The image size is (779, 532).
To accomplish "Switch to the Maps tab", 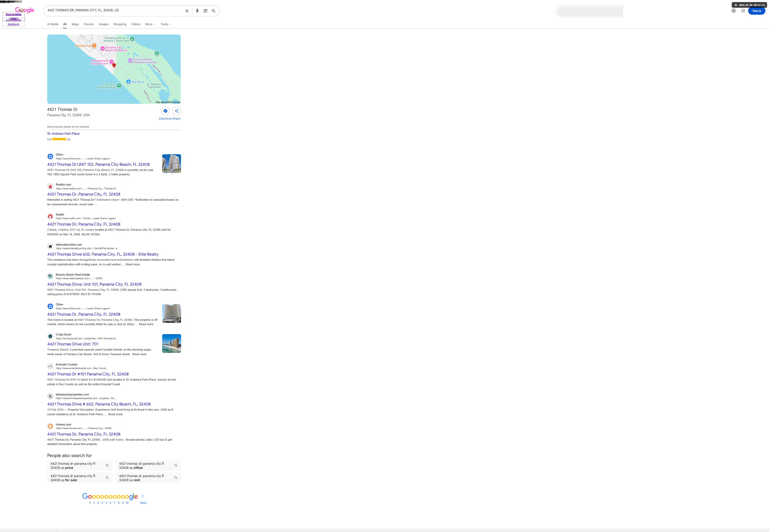I will [75, 24].
